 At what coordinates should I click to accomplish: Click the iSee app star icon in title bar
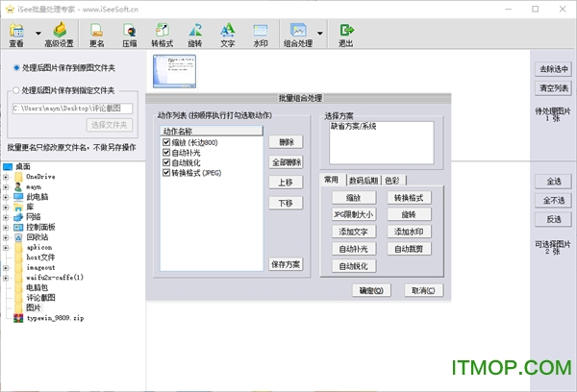coord(10,10)
